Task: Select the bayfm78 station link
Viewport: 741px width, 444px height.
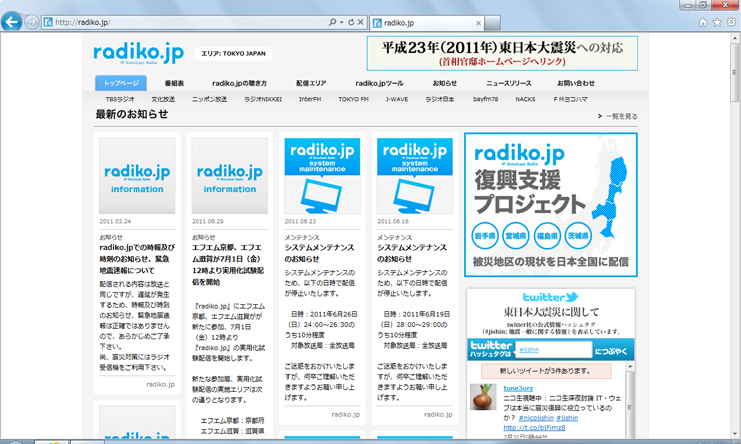Action: click(x=485, y=99)
